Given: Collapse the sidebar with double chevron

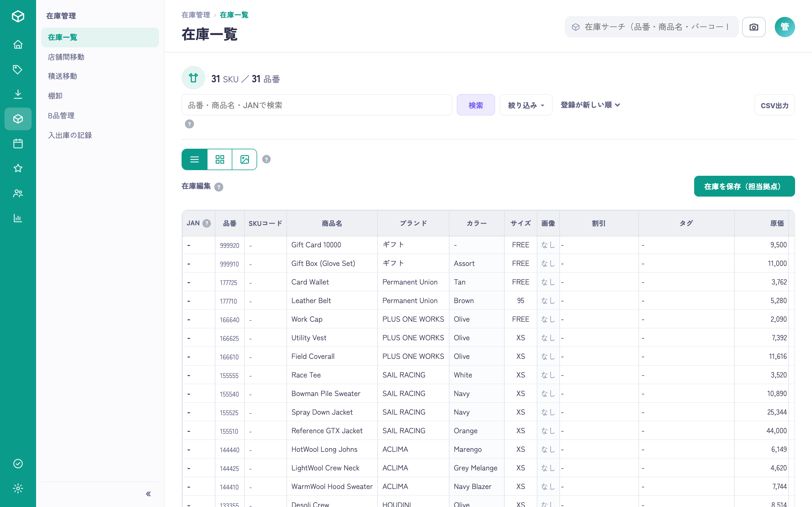Looking at the screenshot, I should [148, 494].
